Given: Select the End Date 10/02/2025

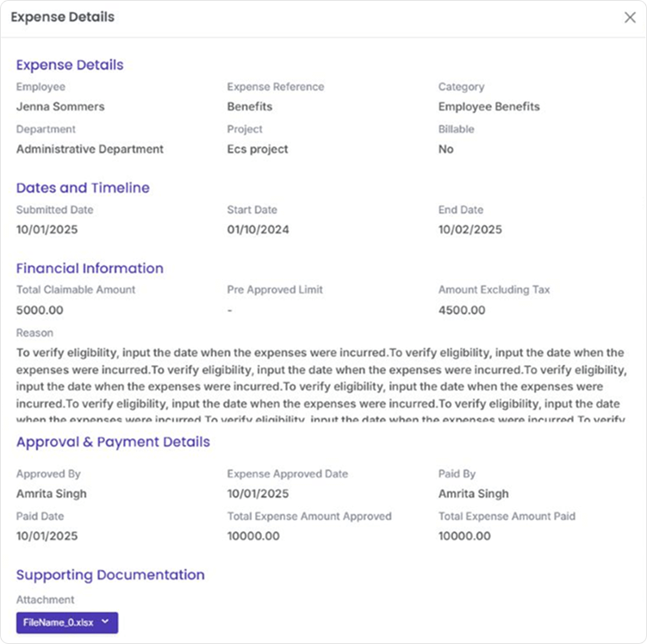Looking at the screenshot, I should click(x=470, y=230).
